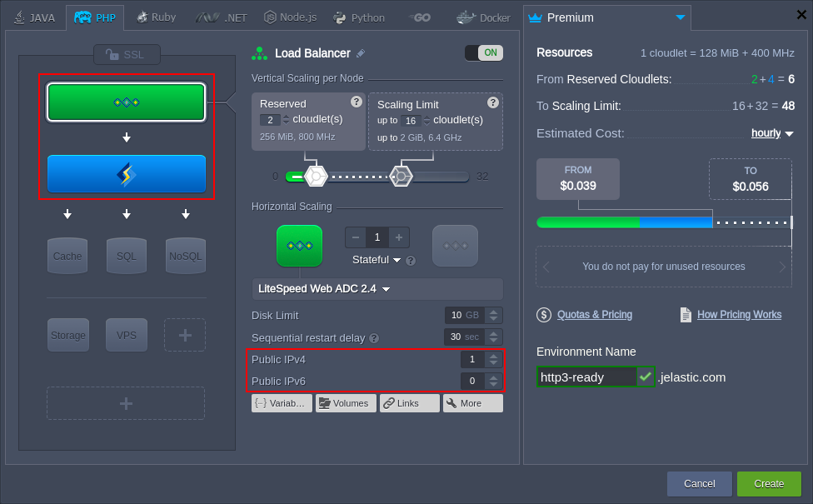813x504 pixels.
Task: Click the Public IPv4 count field
Action: point(472,359)
